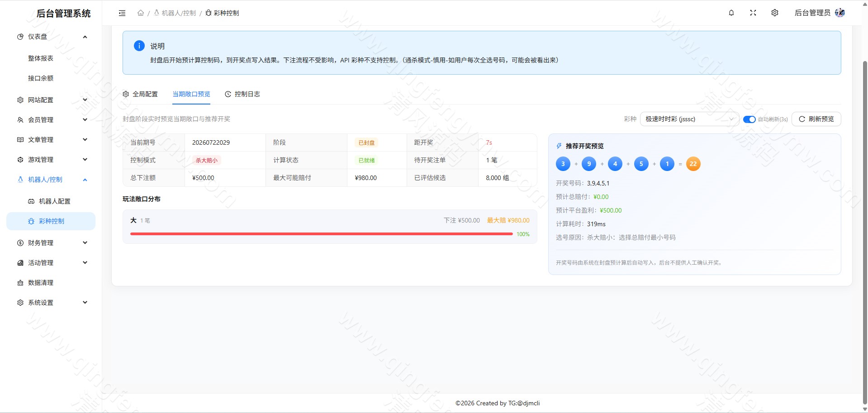Open the 彩种 lottery type dropdown
This screenshot has width=868, height=413.
click(x=689, y=119)
